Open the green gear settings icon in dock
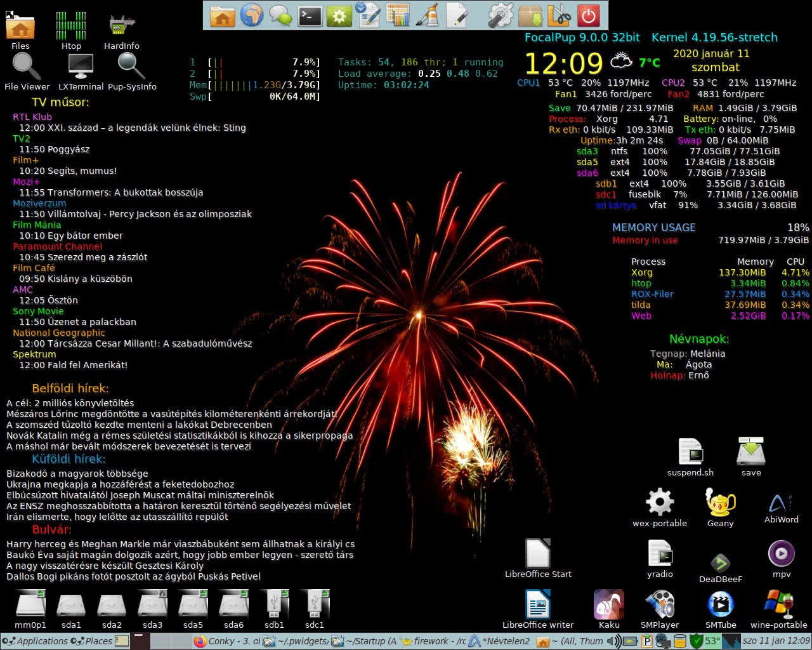The image size is (812, 650). pyautogui.click(x=339, y=16)
